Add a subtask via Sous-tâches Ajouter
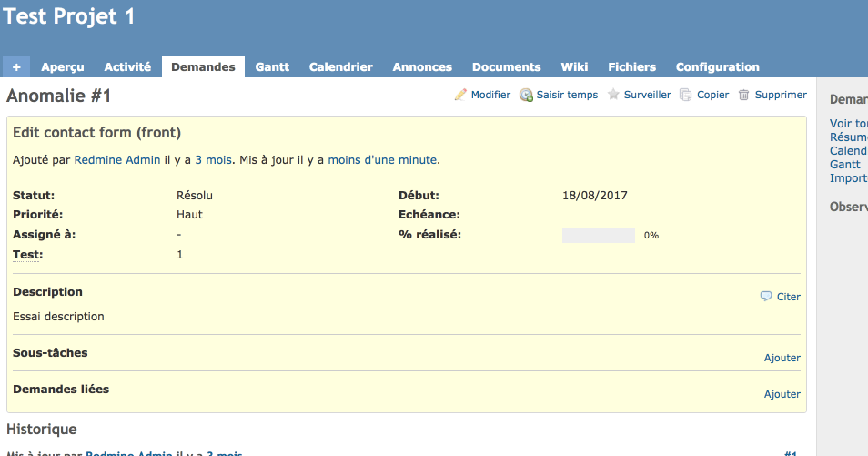868x456 pixels. [782, 359]
